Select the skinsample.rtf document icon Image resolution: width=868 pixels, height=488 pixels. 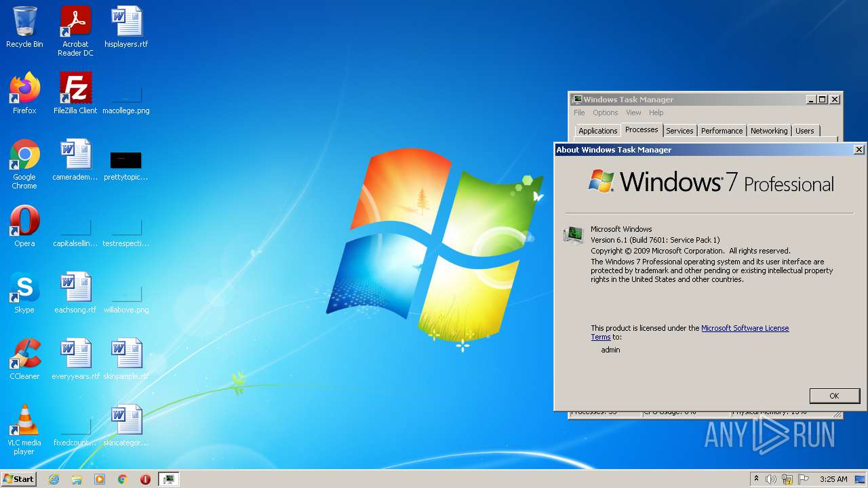click(126, 359)
